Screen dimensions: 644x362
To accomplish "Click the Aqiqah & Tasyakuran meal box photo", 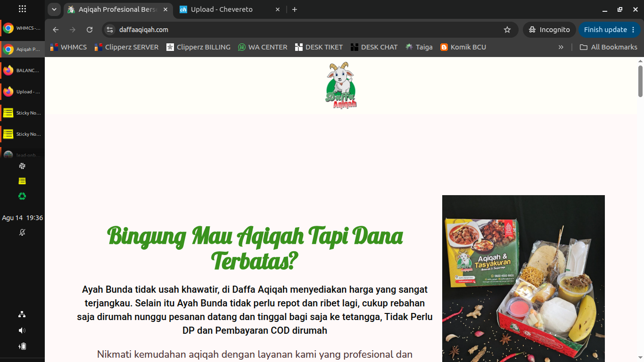I will coord(523,279).
